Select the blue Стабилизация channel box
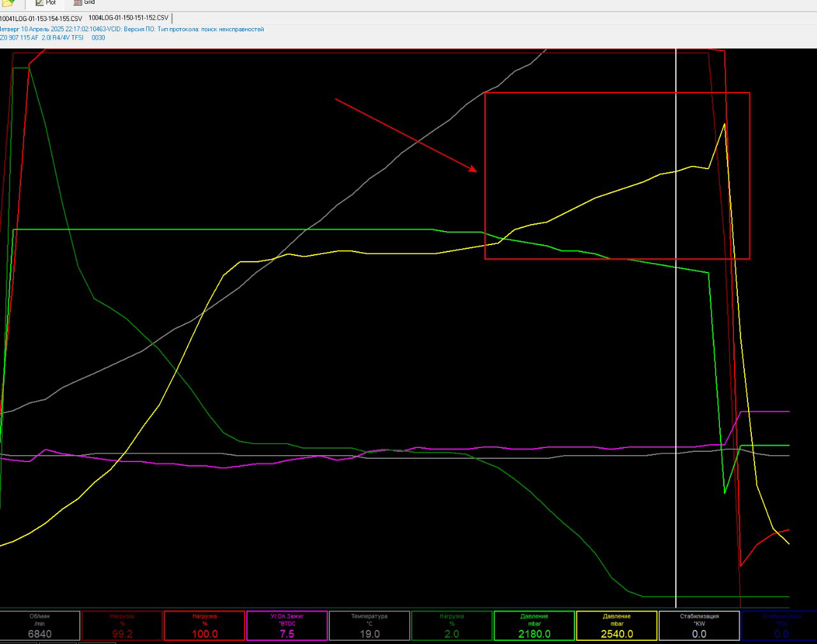This screenshot has width=817, height=644. click(779, 625)
